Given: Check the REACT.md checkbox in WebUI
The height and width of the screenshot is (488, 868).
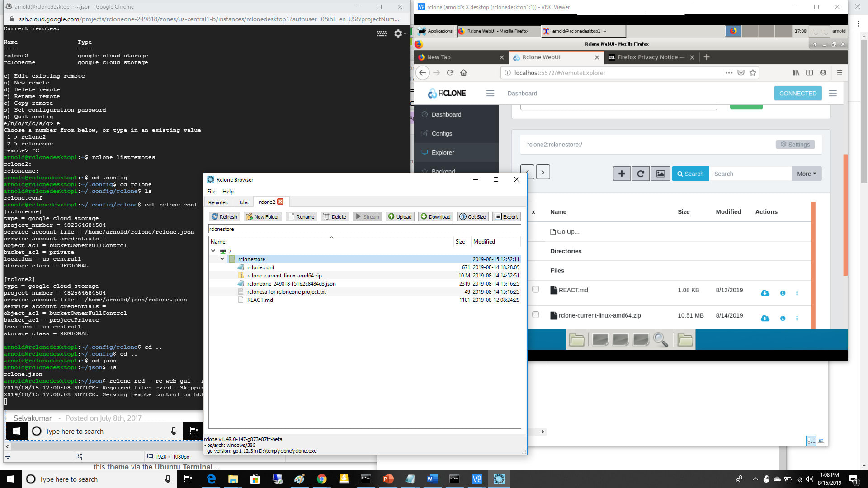Looking at the screenshot, I should [x=536, y=289].
